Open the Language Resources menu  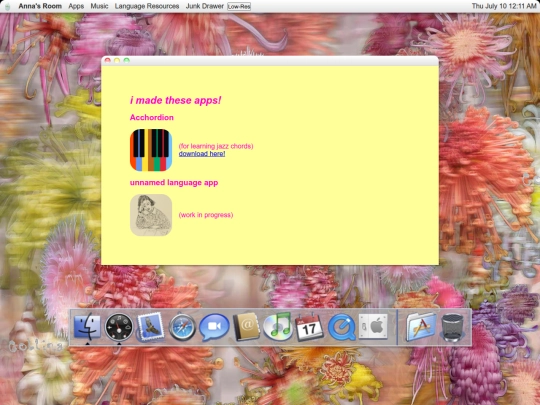tap(147, 6)
